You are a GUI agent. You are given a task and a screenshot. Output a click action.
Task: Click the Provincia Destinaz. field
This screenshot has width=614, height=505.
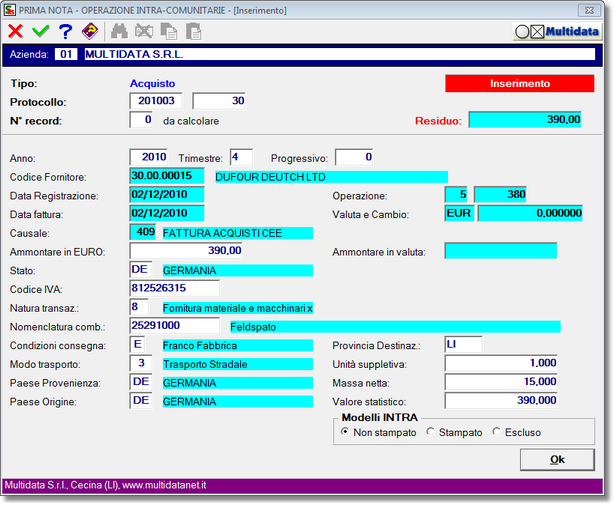463,344
